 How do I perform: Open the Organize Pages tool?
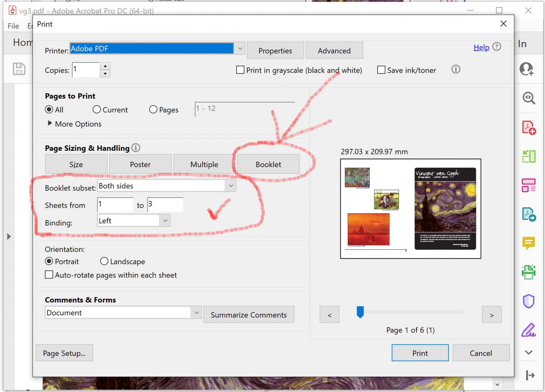(529, 184)
